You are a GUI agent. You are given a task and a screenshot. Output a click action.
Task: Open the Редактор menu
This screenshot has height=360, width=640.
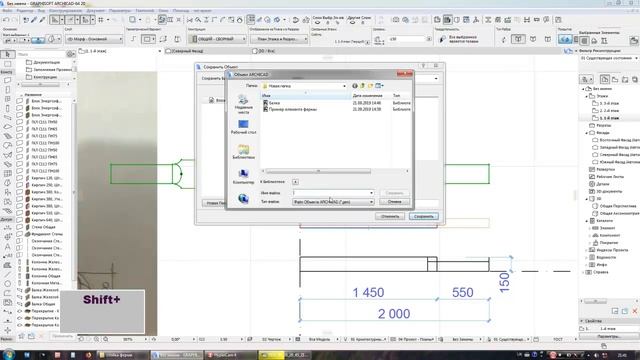click(x=25, y=11)
